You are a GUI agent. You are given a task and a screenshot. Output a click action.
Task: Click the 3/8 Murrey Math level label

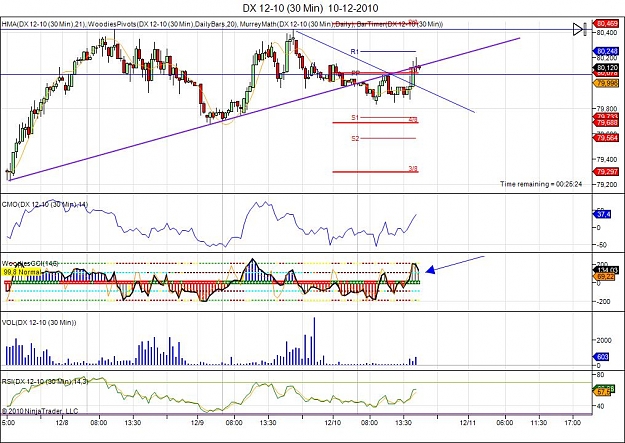coord(413,169)
